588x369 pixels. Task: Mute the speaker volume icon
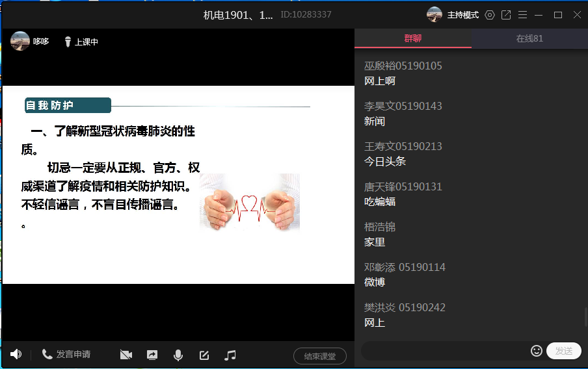[16, 354]
